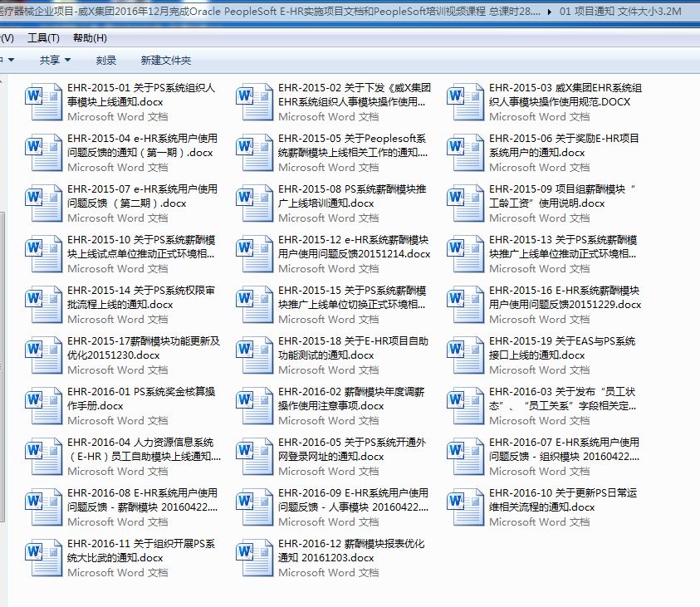Select the EHR-2015-04 Word file icon
This screenshot has height=607, width=700.
43,153
